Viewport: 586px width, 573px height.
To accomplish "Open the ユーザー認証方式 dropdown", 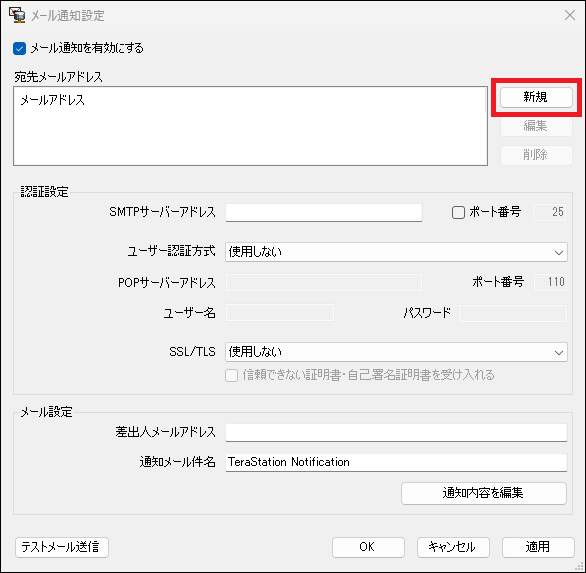I will tap(396, 252).
